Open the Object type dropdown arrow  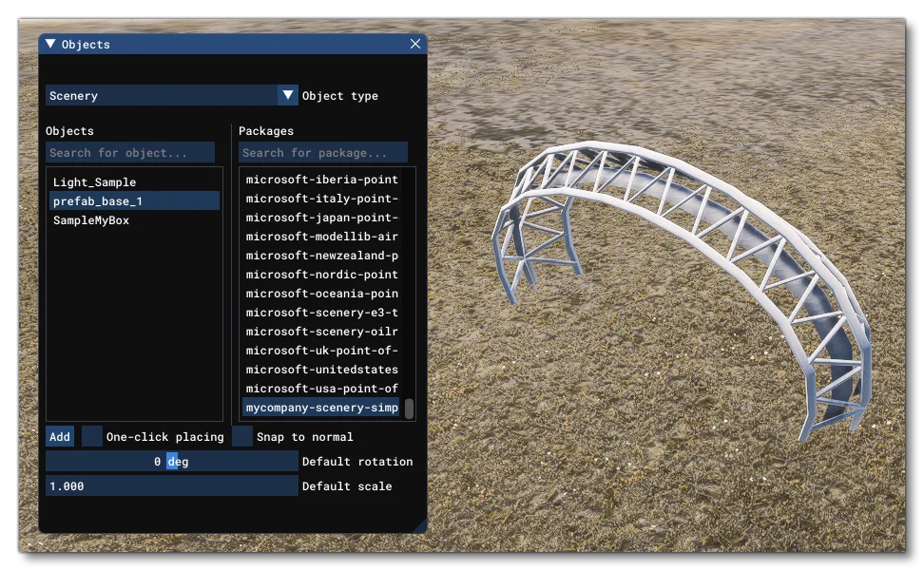288,95
